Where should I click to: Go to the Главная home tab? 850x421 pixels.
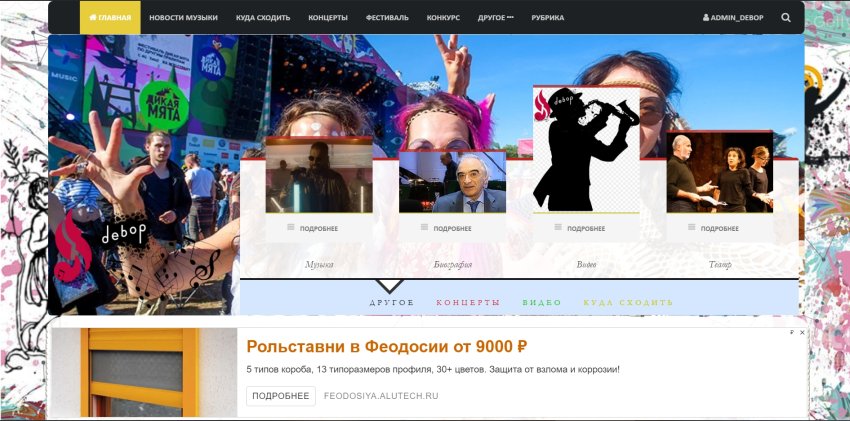pos(110,18)
